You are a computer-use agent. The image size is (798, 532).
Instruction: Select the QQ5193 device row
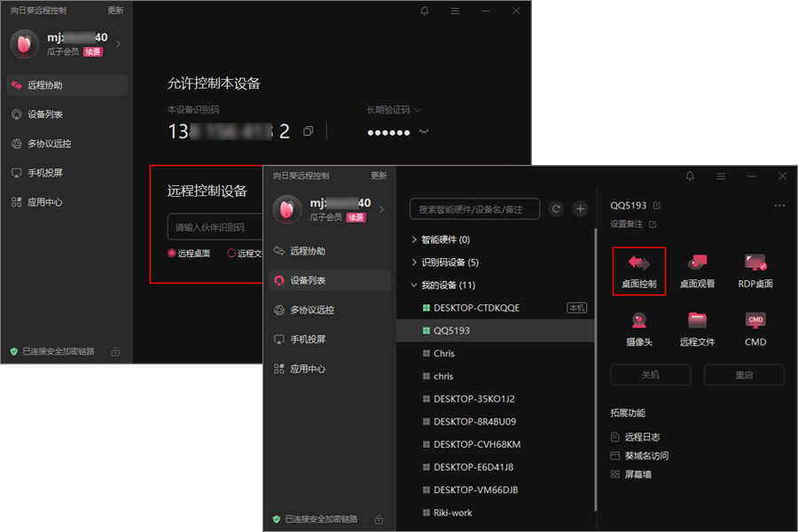(495, 331)
